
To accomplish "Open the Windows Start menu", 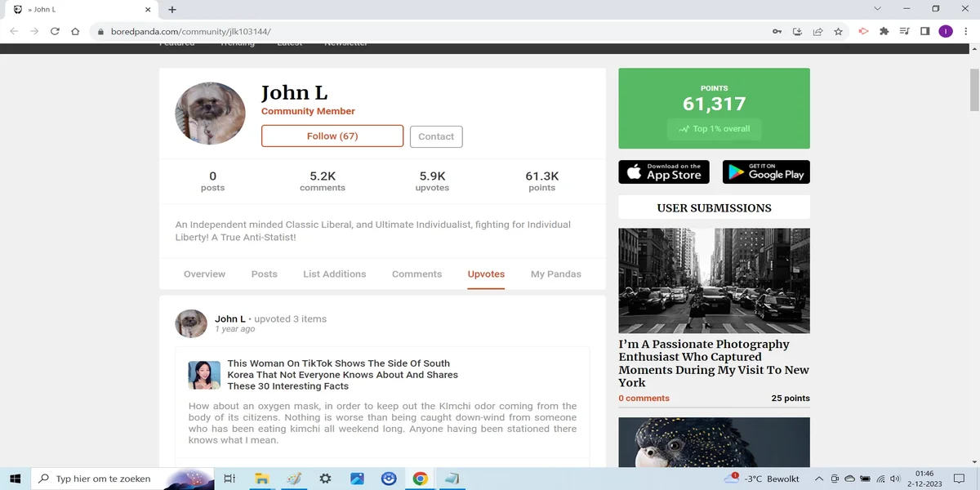I will click(15, 479).
